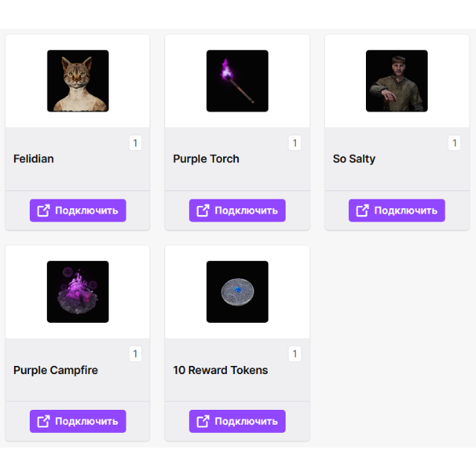
Task: Select the Purple Campfire title text
Action: (x=56, y=370)
